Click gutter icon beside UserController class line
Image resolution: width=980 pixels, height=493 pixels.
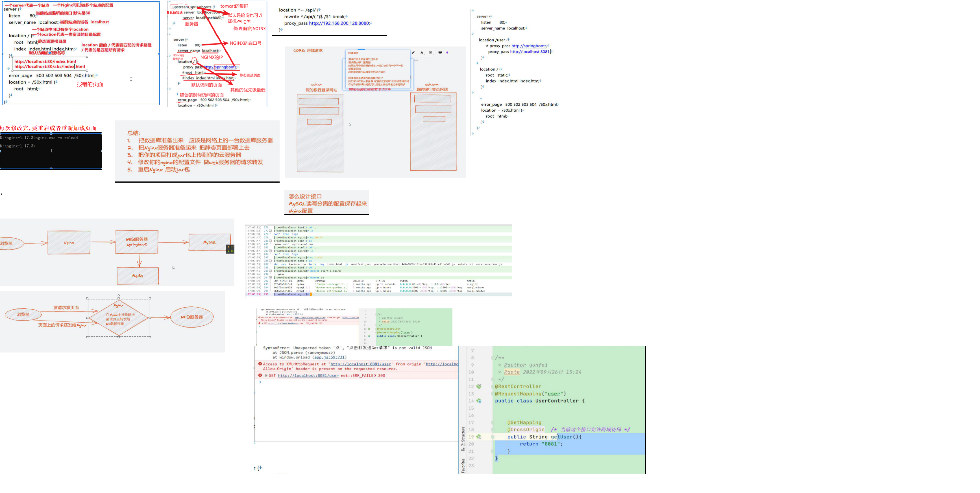pos(479,401)
